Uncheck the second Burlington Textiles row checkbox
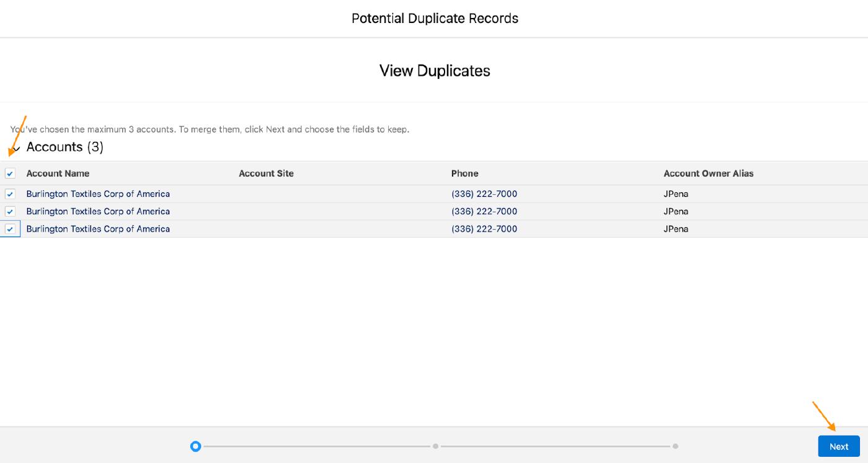This screenshot has height=463, width=868. tap(10, 212)
